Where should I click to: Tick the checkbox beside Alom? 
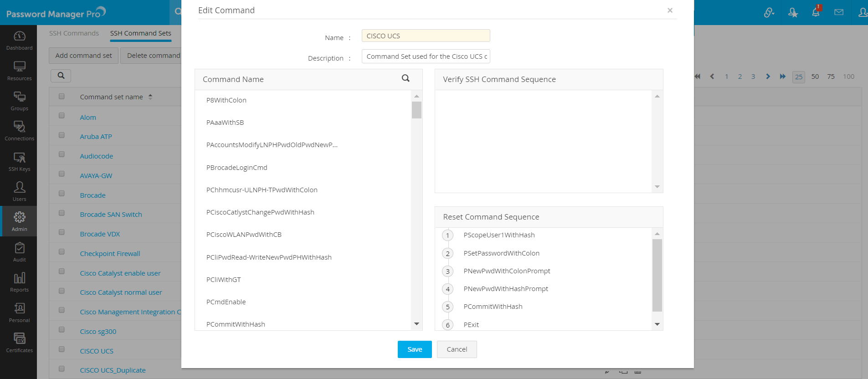coord(62,116)
